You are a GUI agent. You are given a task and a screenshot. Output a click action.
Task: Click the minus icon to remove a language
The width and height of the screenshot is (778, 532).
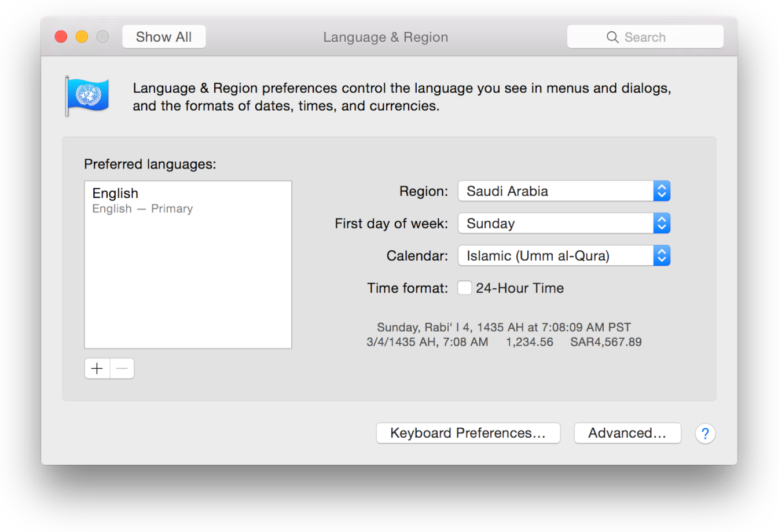(122, 368)
